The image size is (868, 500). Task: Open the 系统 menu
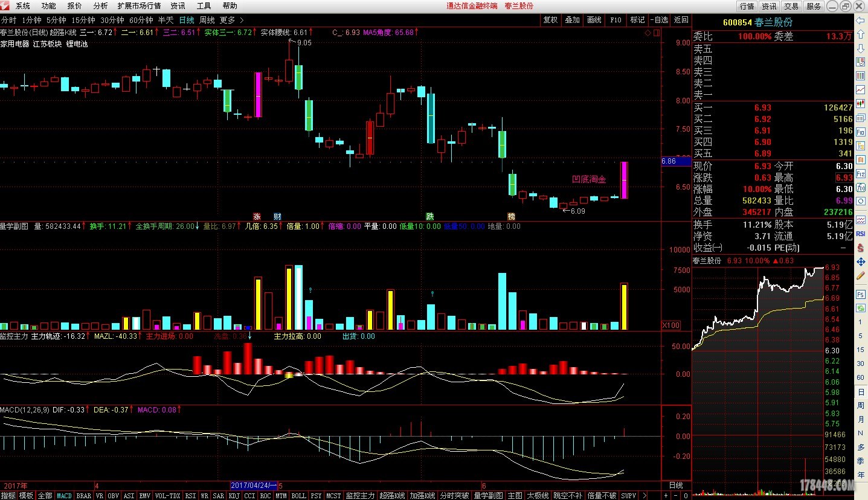(x=23, y=6)
